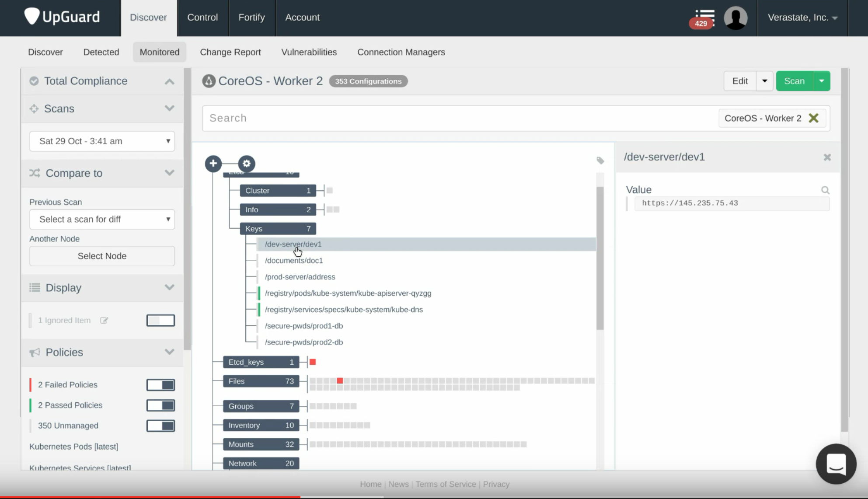This screenshot has height=499, width=868.
Task: Click the UpGuard shield logo
Action: pos(32,17)
